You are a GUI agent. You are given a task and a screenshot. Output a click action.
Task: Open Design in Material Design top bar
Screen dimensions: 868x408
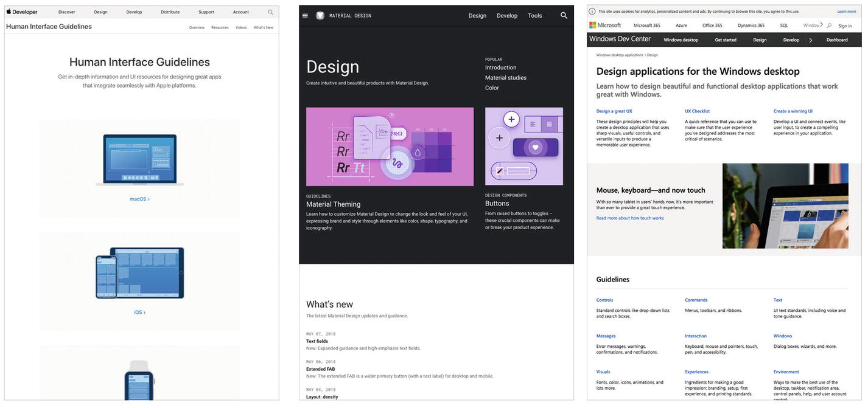point(477,16)
